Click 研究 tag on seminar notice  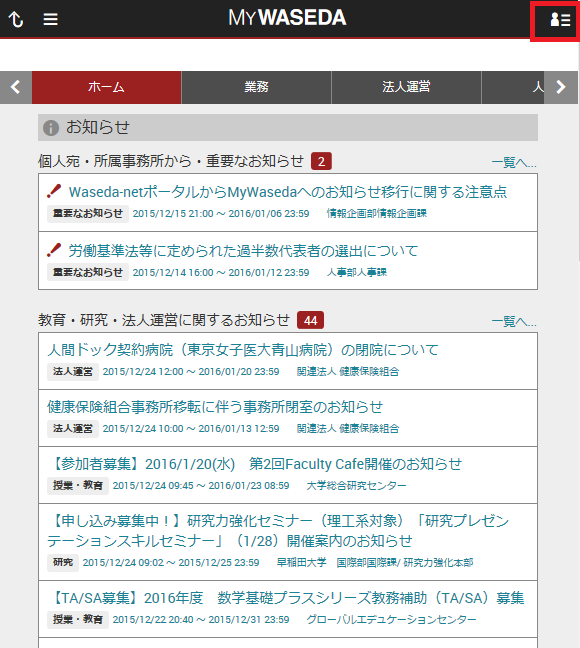63,562
